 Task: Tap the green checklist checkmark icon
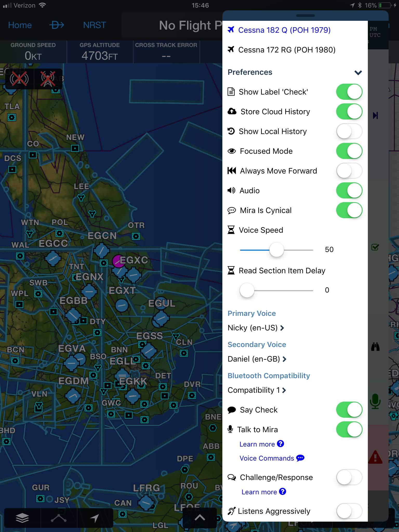pos(375,247)
